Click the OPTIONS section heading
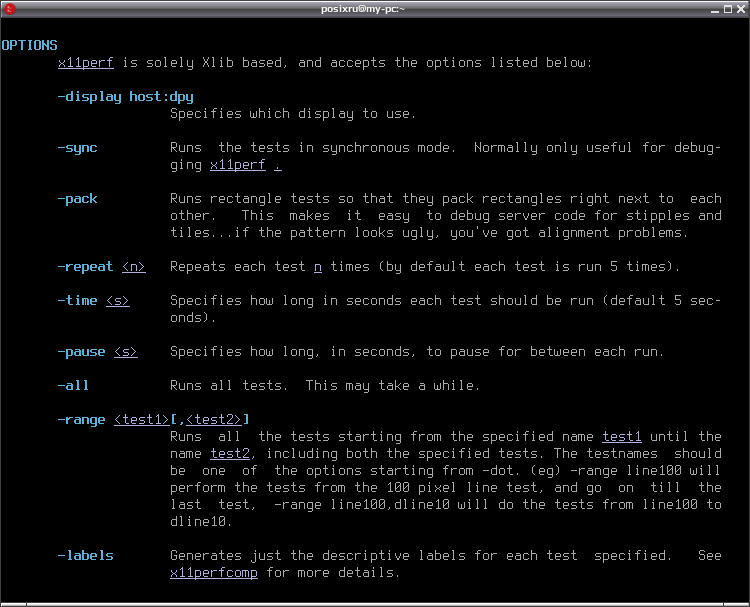Screen dimensions: 750x607 click(x=30, y=45)
